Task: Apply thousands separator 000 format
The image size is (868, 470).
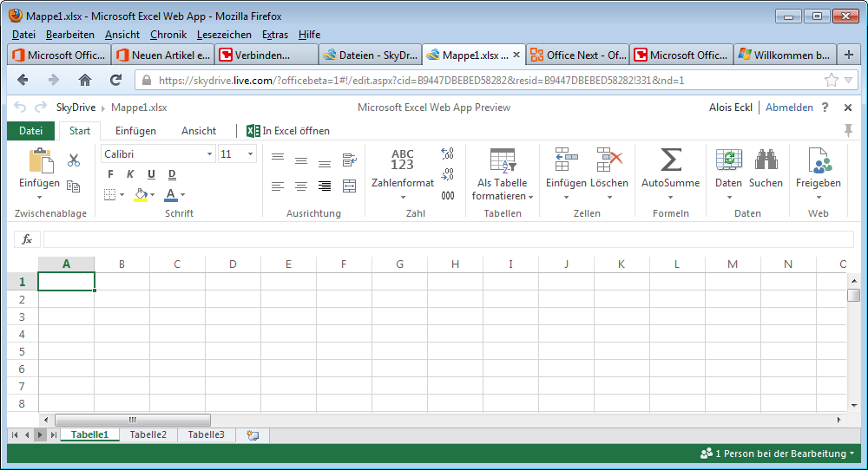Action: (448, 196)
